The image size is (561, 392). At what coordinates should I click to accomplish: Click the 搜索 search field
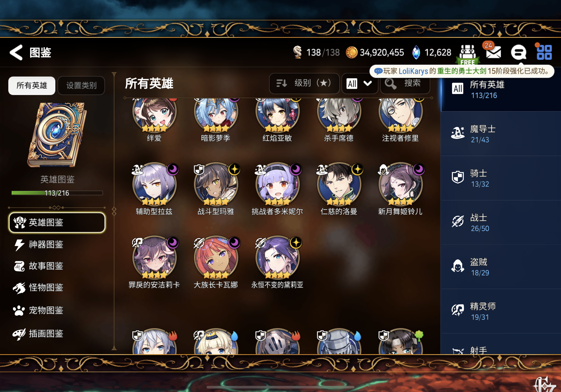coord(405,84)
